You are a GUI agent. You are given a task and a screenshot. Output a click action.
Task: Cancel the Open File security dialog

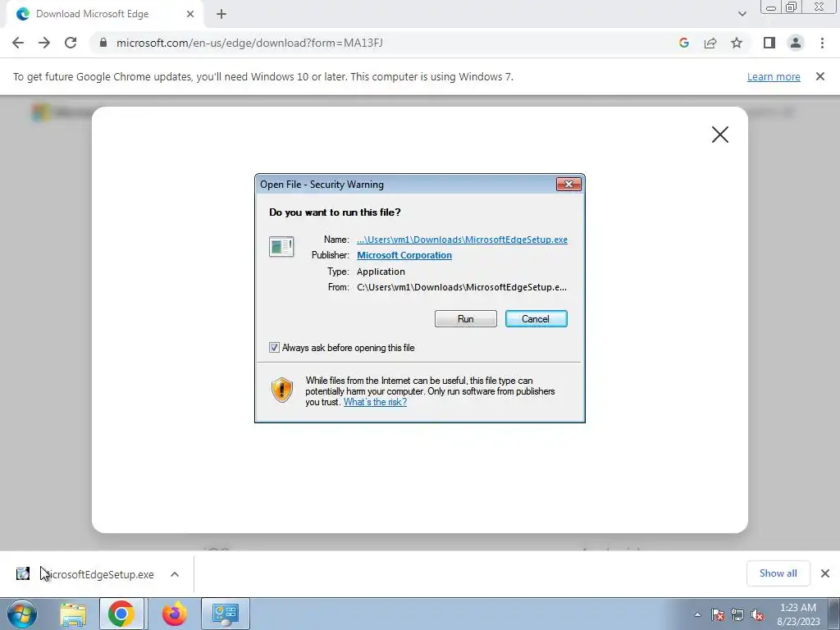click(x=536, y=319)
